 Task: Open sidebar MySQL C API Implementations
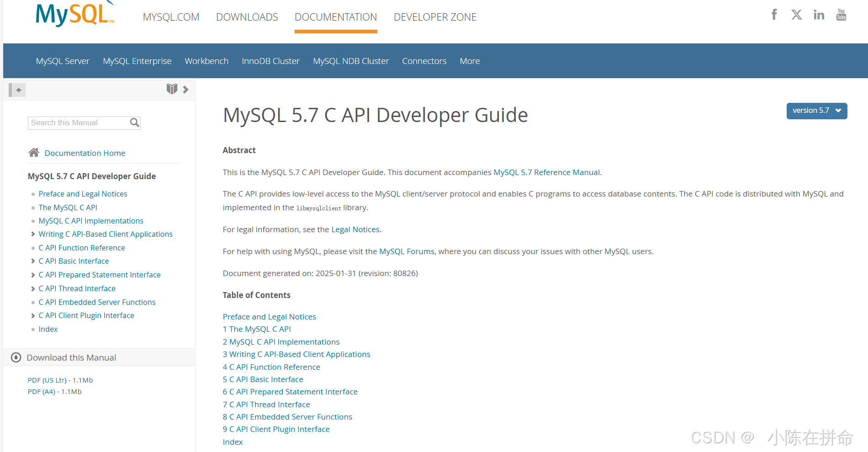click(x=91, y=221)
